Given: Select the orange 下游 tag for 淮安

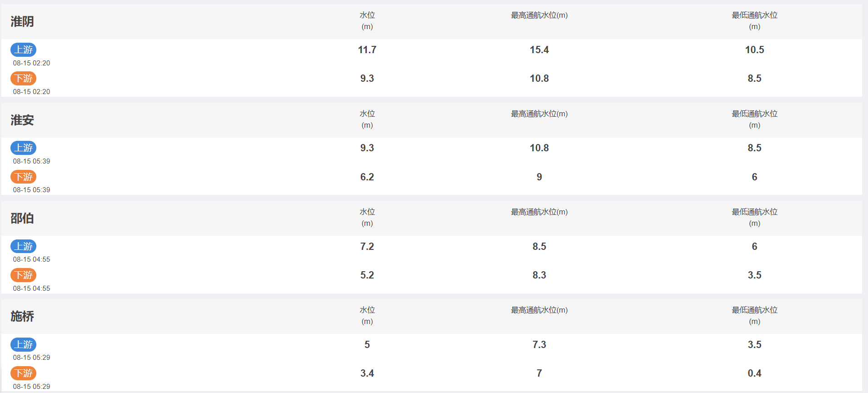Looking at the screenshot, I should 23,177.
